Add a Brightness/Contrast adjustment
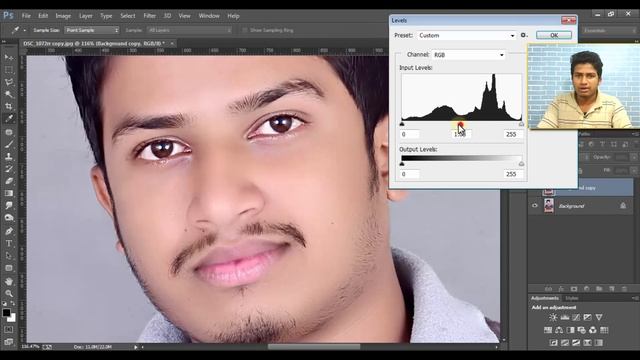Viewport: 640px width, 360px height. pyautogui.click(x=553, y=317)
